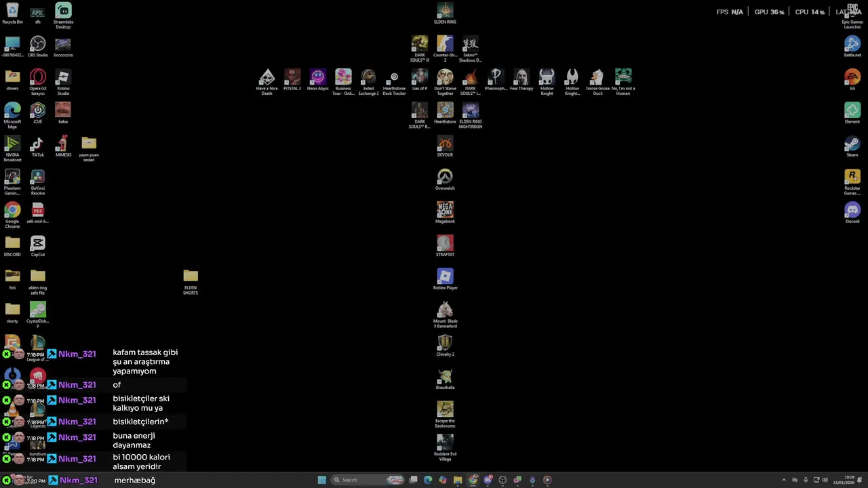Image resolution: width=868 pixels, height=488 pixels.
Task: Launch Streamlabs Desktop shortcut
Action: click(63, 15)
